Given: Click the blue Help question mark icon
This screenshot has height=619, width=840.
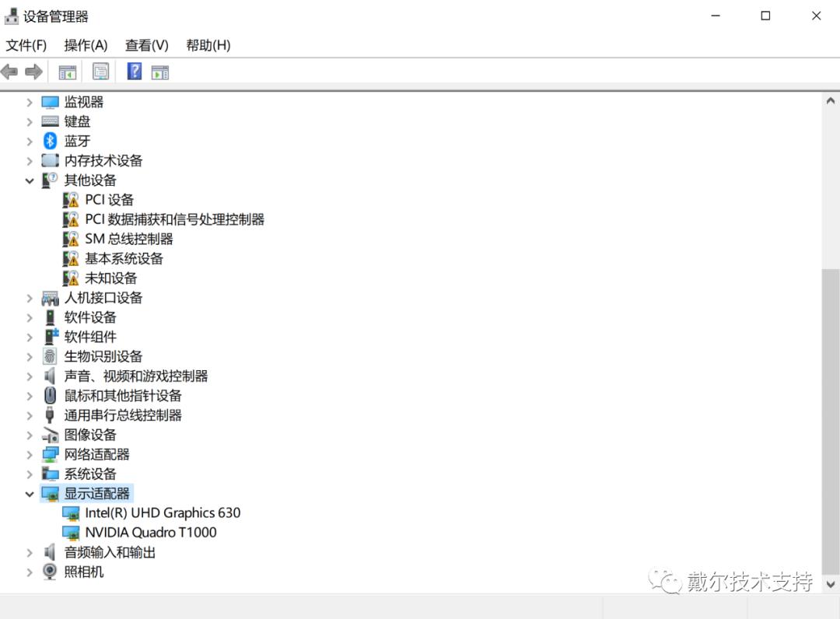Looking at the screenshot, I should tap(134, 71).
